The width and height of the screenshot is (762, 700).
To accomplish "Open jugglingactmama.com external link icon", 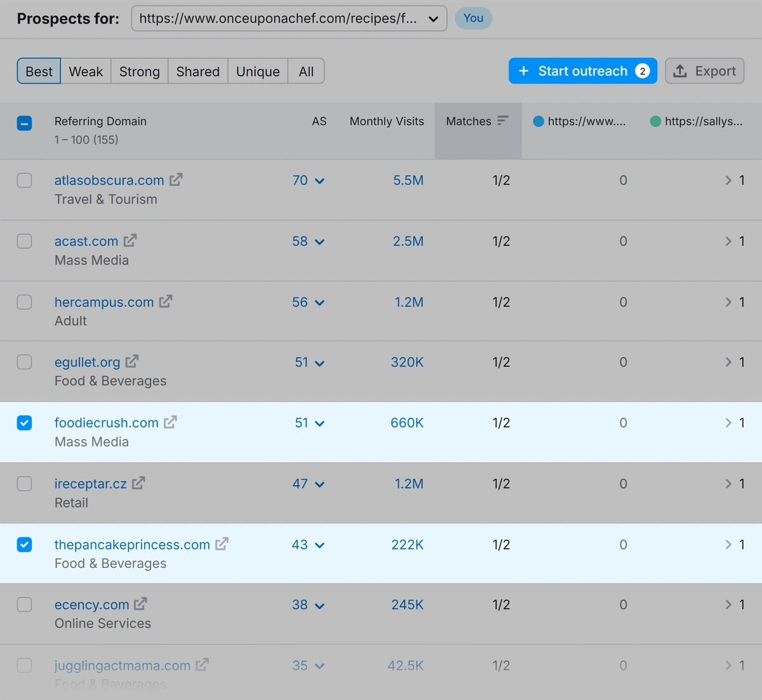I will tap(203, 665).
